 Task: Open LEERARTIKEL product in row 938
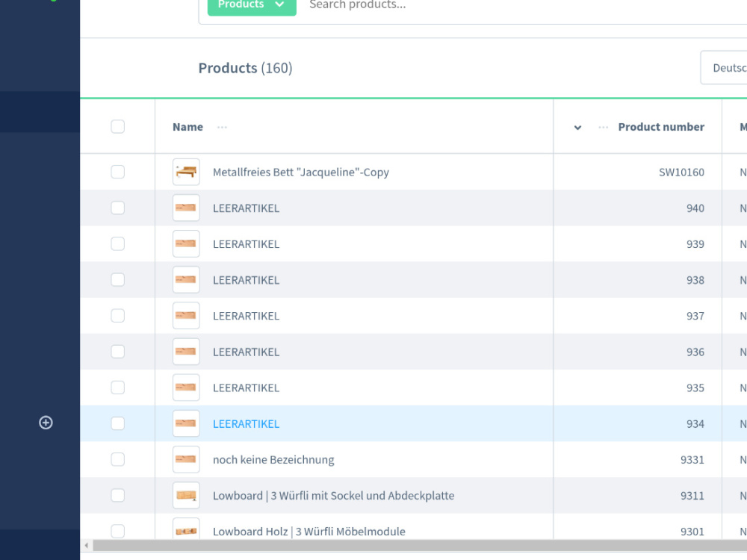[x=246, y=280]
